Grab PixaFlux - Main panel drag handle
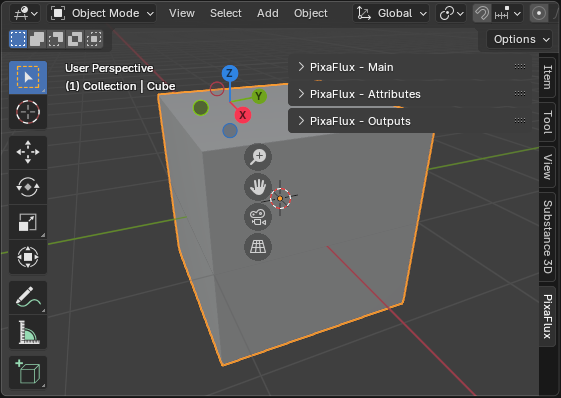Screen dimensions: 561x398 coord(520,67)
